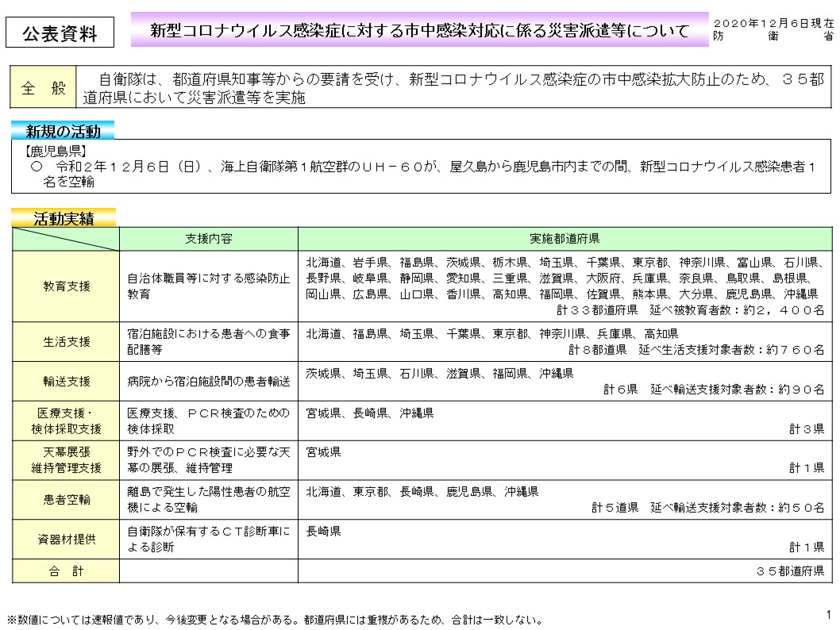840x630 pixels.
Task: Click the page number 1
Action: [829, 614]
